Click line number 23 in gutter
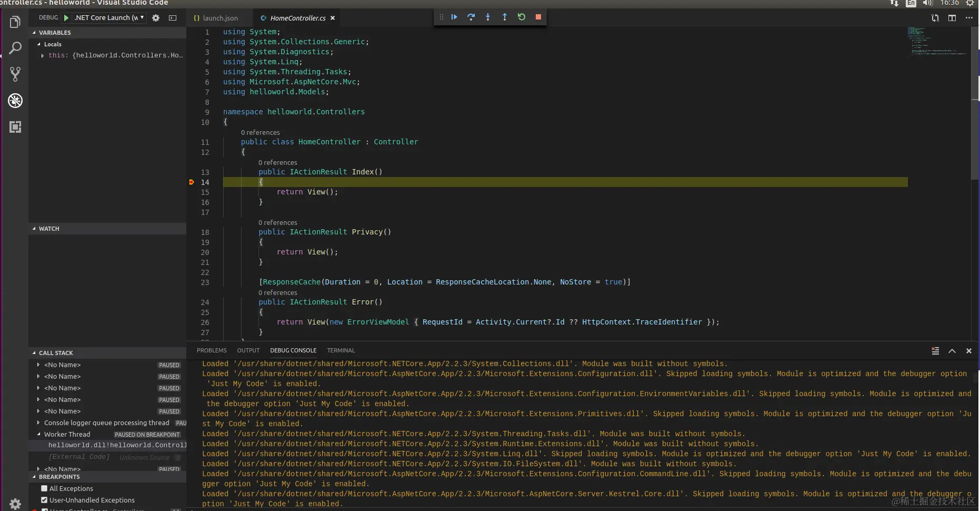Viewport: 980px width, 511px height. 205,282
